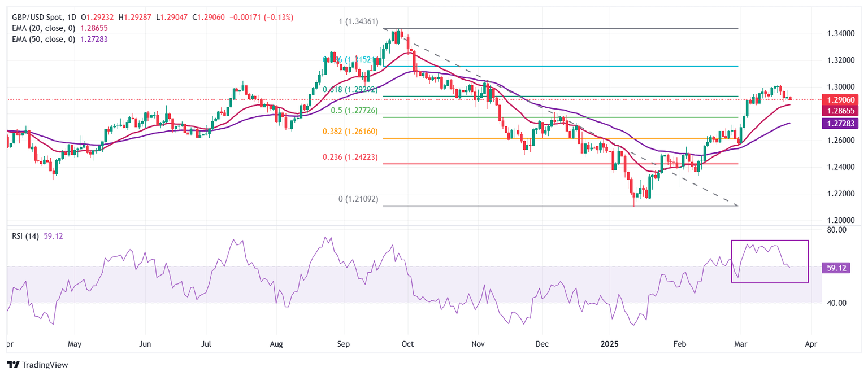Click the red 1.29060 last price tag
868x376 pixels.
(x=841, y=99)
